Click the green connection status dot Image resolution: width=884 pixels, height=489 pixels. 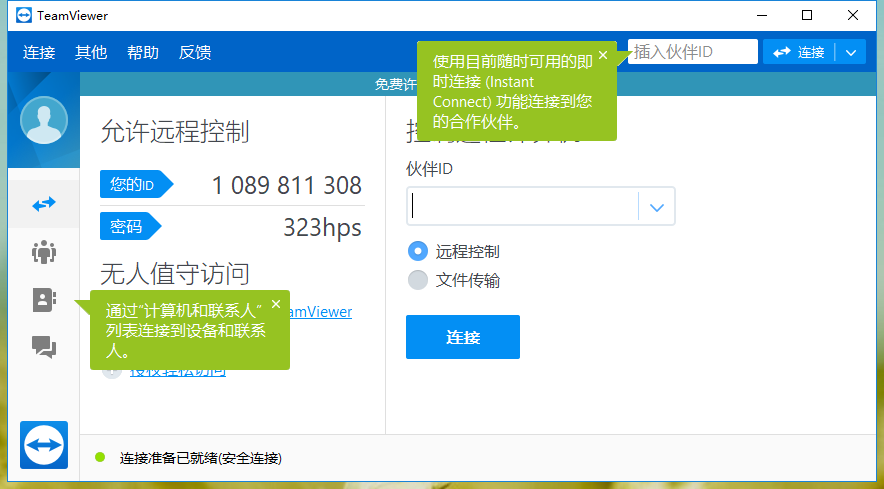[100, 457]
